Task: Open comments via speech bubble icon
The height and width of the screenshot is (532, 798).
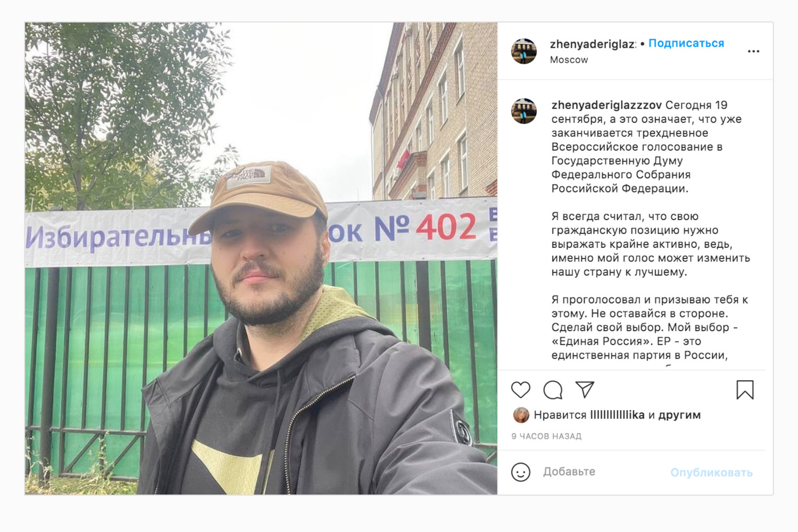Action: point(553,390)
